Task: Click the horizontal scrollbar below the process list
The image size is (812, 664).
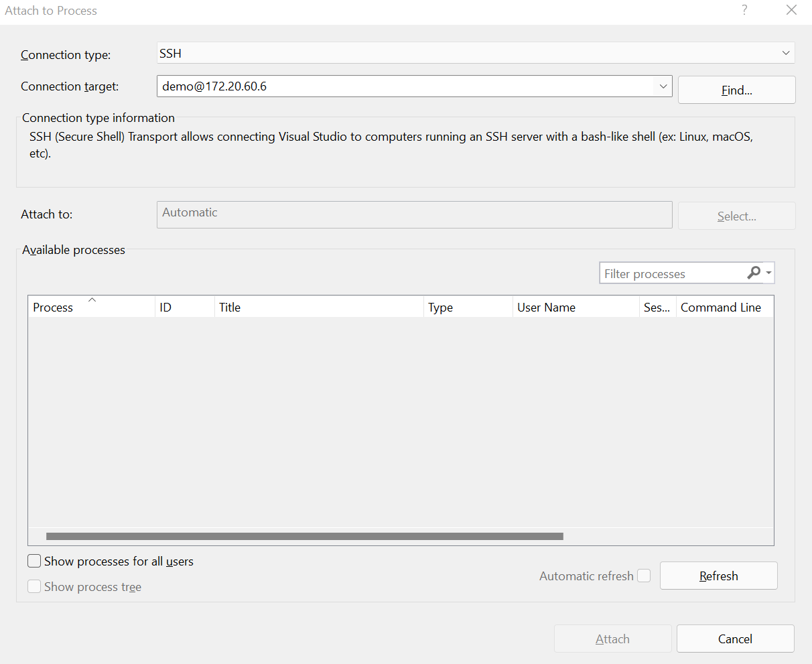Action: click(304, 536)
